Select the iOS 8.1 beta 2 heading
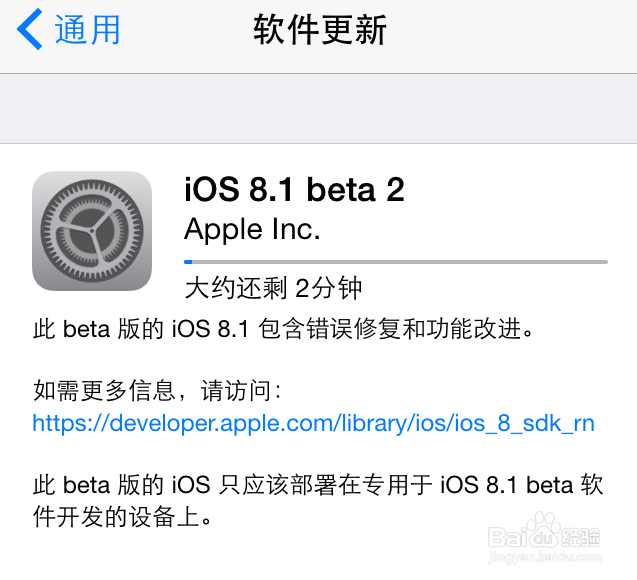 (x=295, y=189)
